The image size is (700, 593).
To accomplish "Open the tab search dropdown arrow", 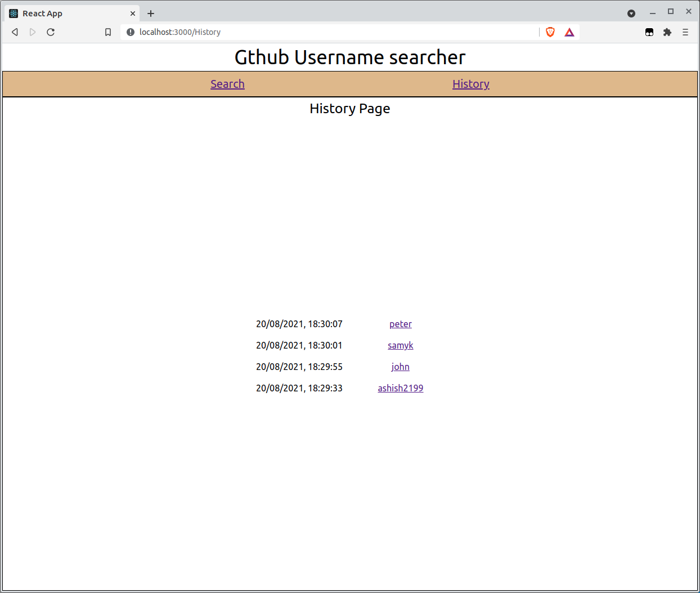I will tap(631, 14).
